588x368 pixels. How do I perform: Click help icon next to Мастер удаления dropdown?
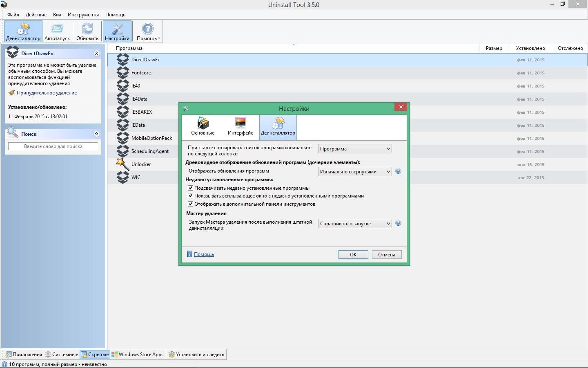(398, 223)
